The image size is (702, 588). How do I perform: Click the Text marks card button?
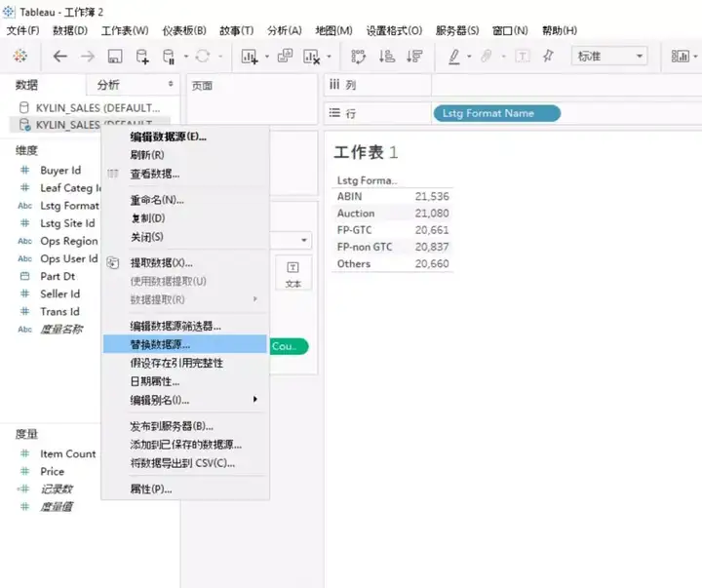293,274
